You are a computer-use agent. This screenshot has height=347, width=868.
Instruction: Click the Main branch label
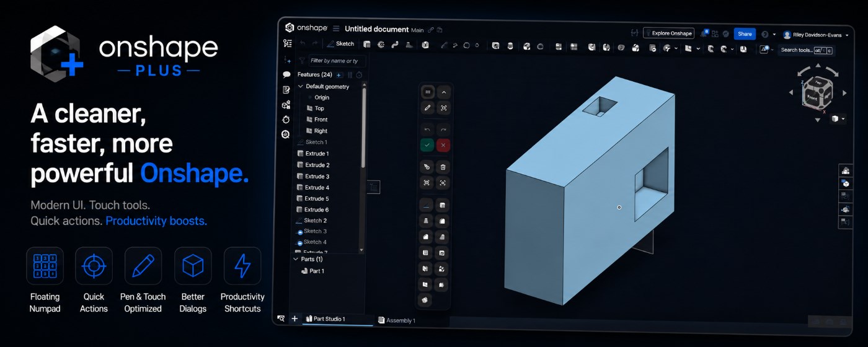(x=417, y=30)
